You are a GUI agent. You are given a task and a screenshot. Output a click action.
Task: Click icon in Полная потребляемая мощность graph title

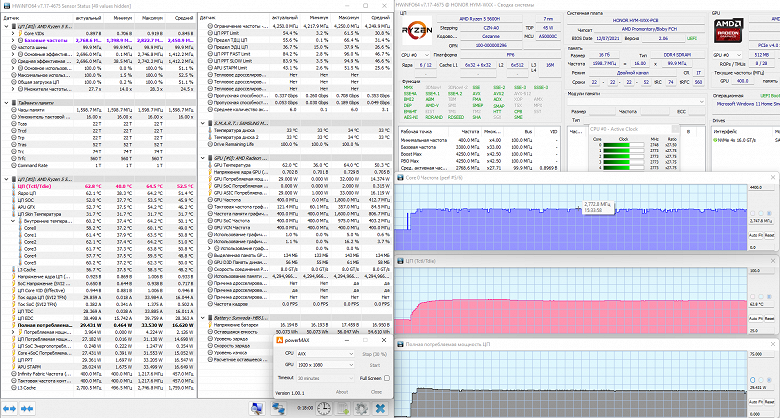point(400,344)
